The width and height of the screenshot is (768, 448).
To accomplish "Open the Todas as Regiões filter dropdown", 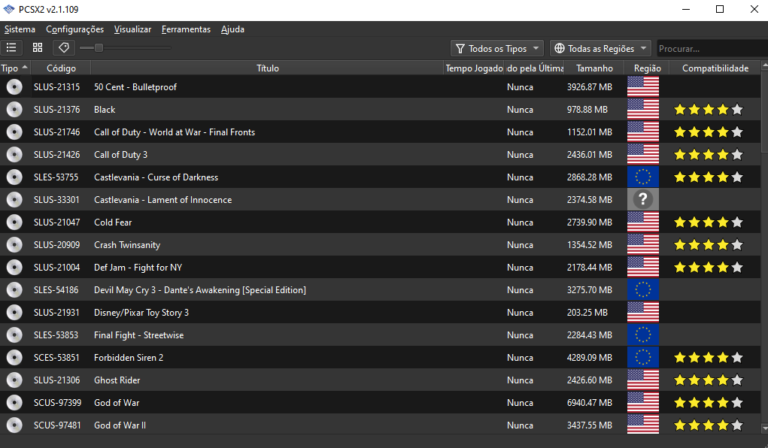I will (600, 48).
